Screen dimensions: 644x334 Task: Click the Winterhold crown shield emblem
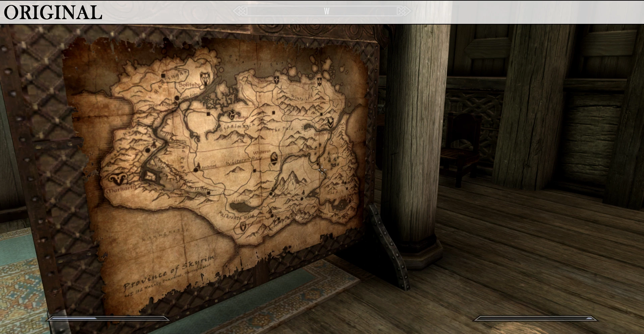pos(319,81)
